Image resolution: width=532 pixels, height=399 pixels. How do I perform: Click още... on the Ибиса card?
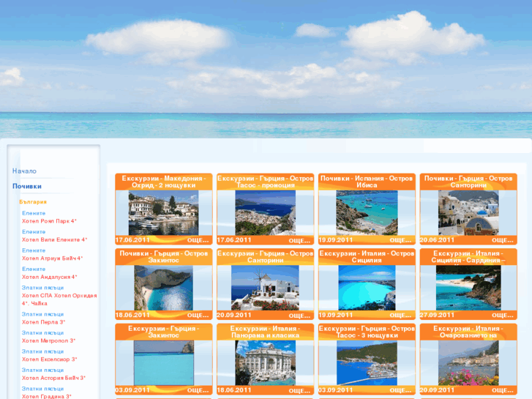pos(400,240)
